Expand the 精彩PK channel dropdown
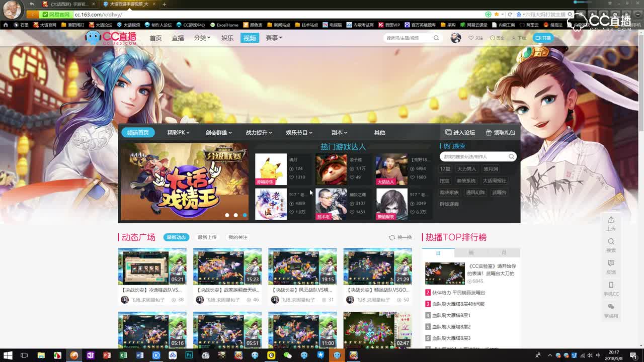 click(178, 132)
